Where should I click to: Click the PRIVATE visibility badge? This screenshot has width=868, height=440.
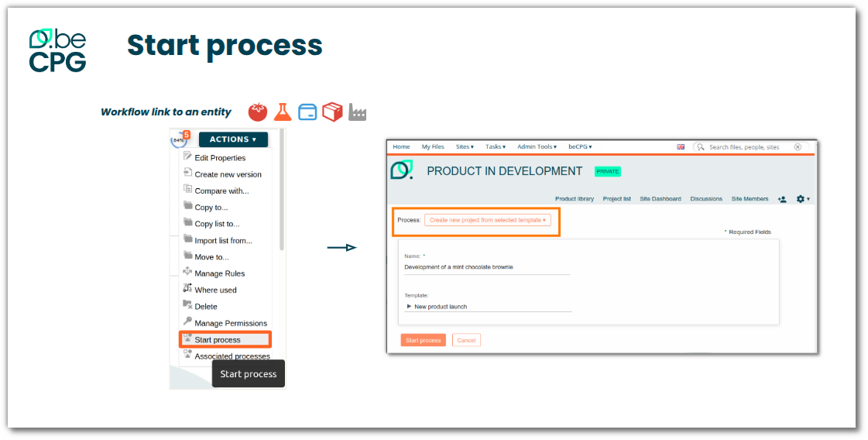(x=607, y=172)
